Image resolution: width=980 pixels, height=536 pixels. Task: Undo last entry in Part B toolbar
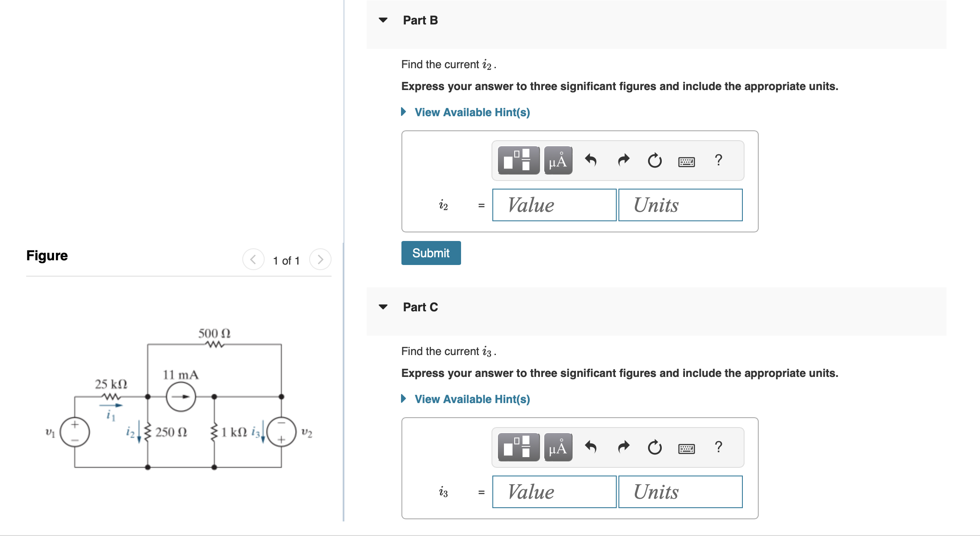click(x=591, y=160)
